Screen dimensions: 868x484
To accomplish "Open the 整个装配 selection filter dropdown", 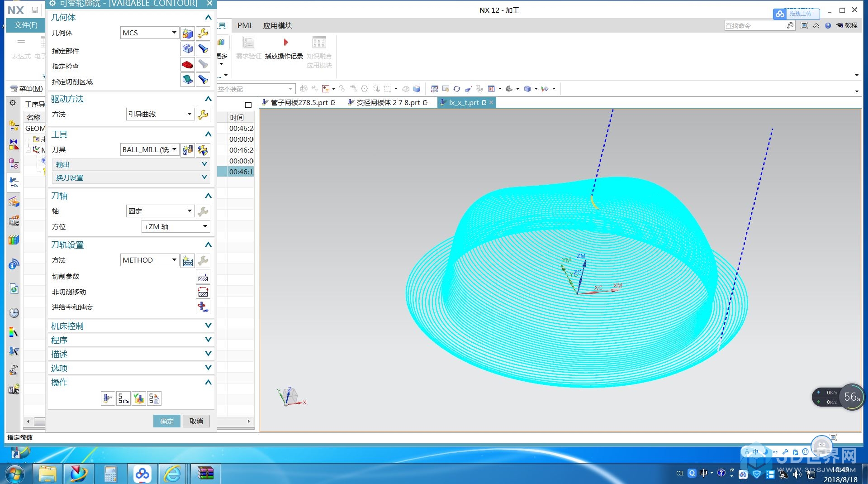I will click(x=256, y=89).
